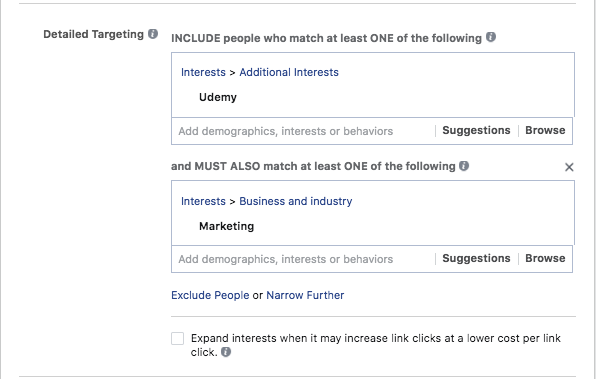596x379 pixels.
Task: Remove the MUST ALSO match section
Action: (569, 167)
